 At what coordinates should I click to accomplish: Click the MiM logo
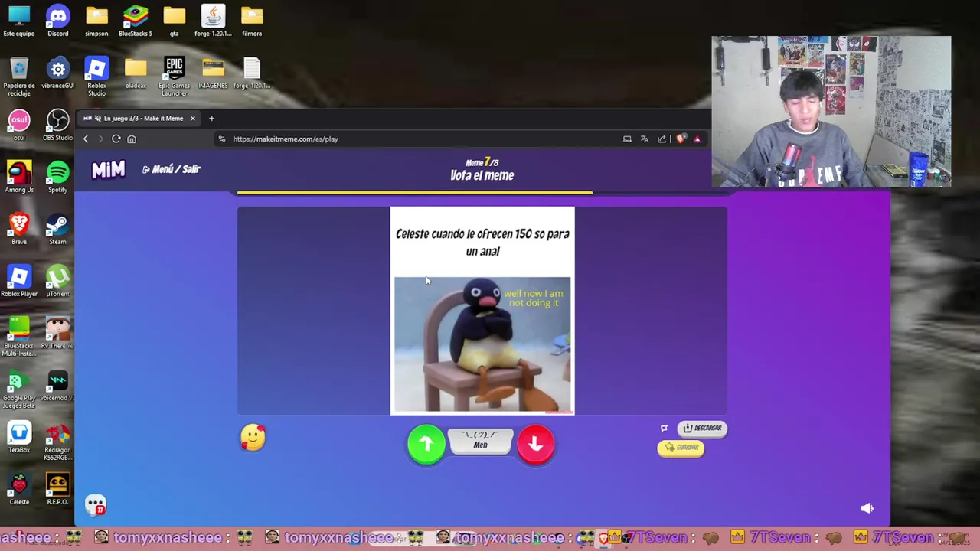(108, 169)
